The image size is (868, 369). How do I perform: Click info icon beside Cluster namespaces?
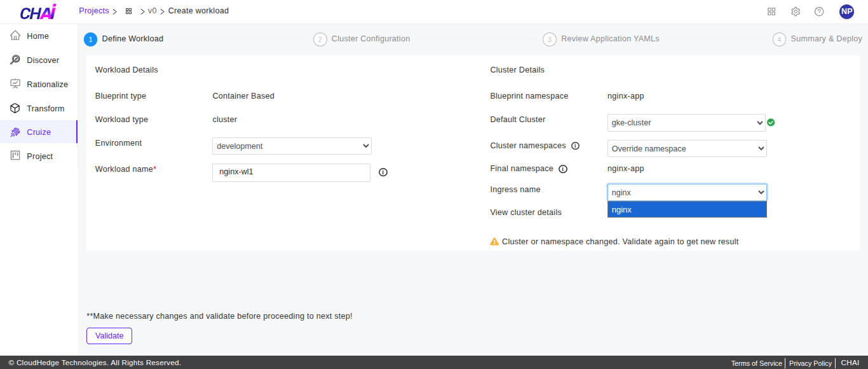(575, 146)
